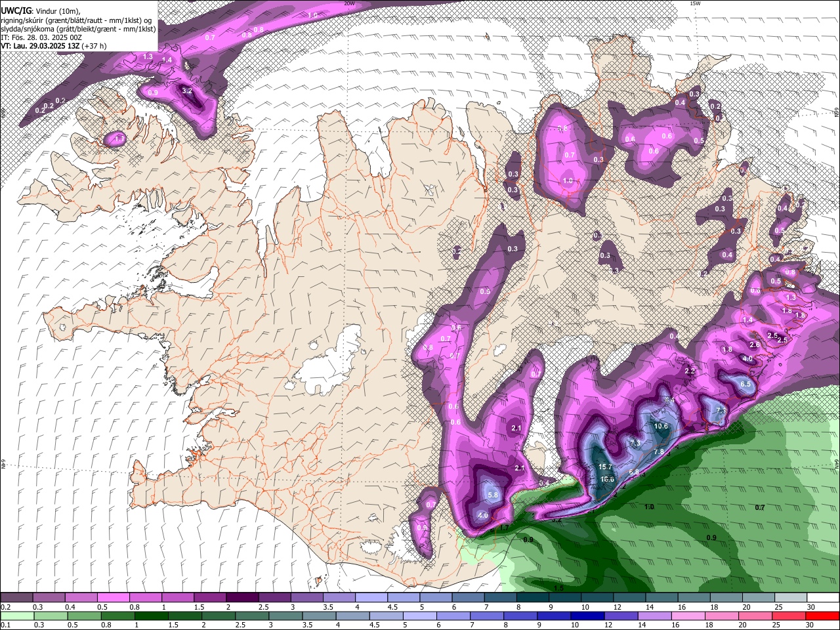Click the 1.7 rain value on the south coast
Image resolution: width=840 pixels, height=630 pixels.
point(504,528)
